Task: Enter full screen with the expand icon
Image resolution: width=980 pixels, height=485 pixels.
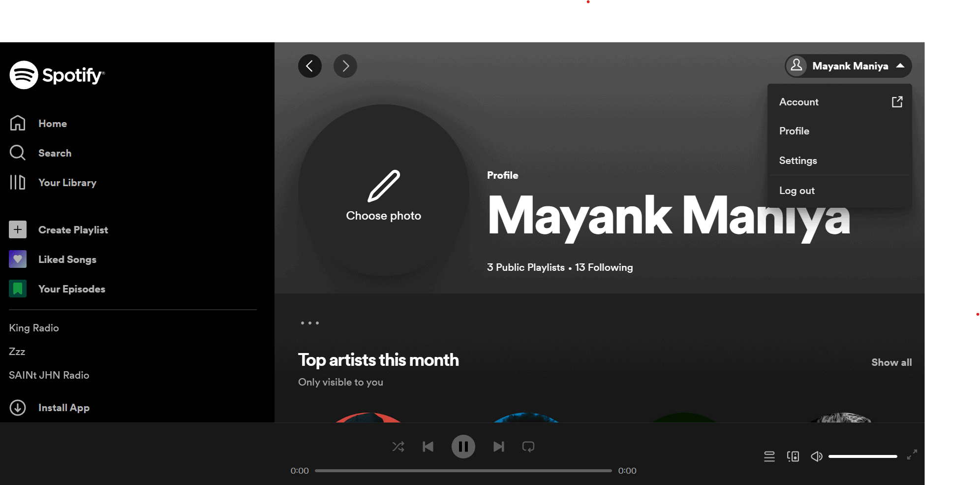Action: point(912,454)
